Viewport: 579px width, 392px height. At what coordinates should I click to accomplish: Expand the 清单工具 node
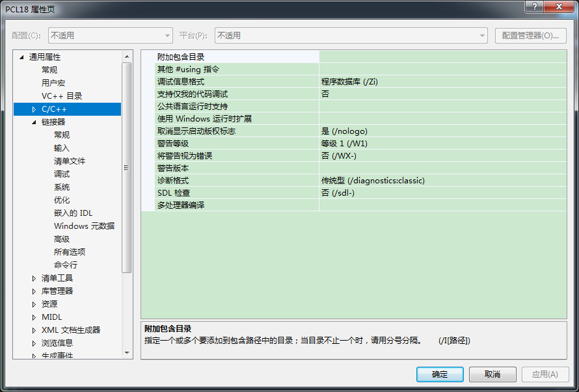click(34, 278)
